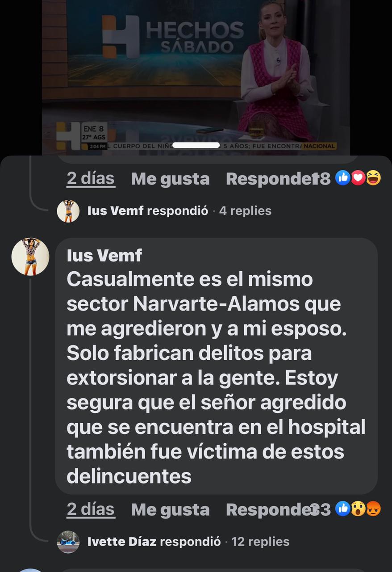The image size is (392, 572).
Task: Like the top comment with Me gusta
Action: coord(170,179)
